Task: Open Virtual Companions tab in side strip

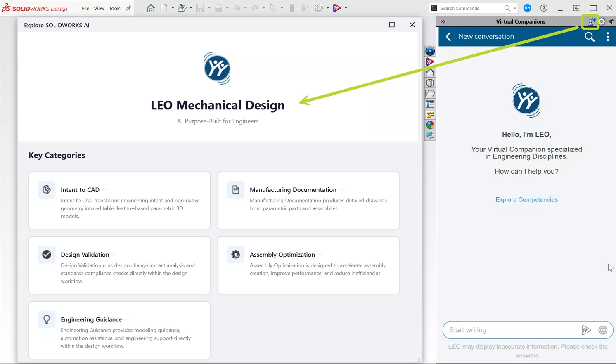Action: click(x=430, y=62)
